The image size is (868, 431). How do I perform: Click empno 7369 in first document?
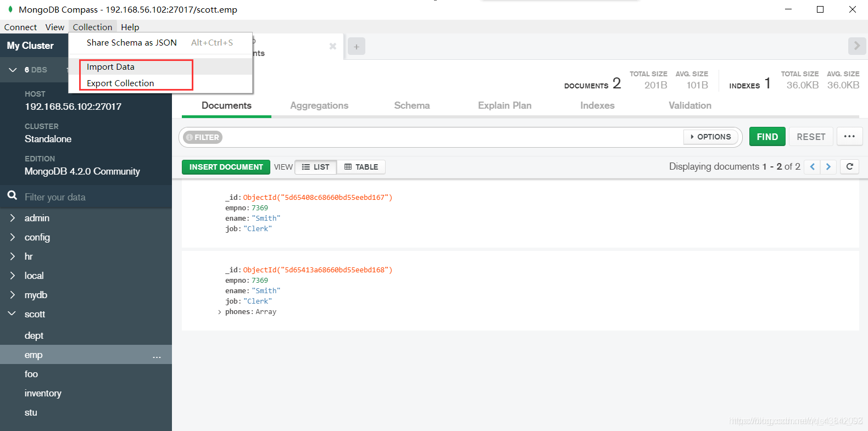pyautogui.click(x=260, y=208)
